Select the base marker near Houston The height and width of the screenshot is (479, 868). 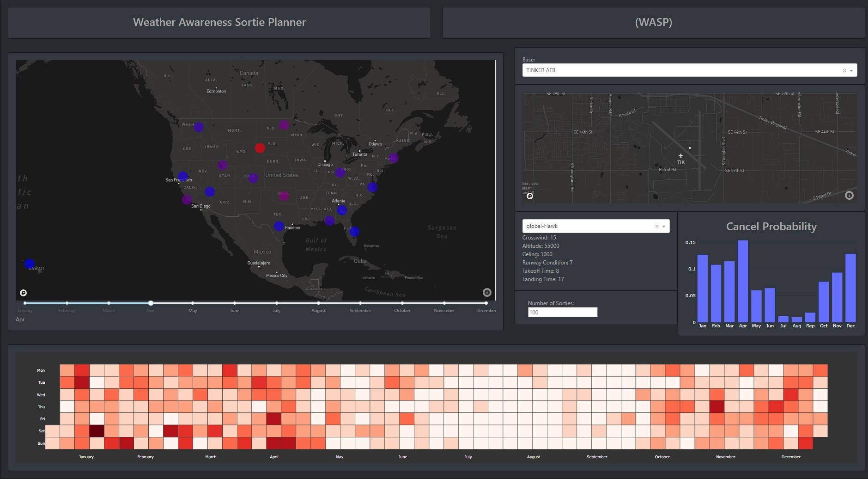[279, 226]
